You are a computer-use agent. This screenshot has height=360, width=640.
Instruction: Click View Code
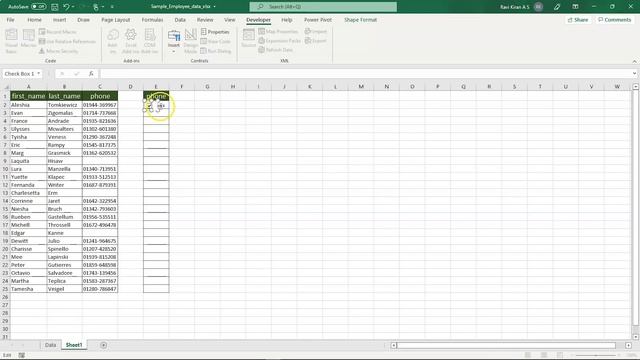pos(216,41)
